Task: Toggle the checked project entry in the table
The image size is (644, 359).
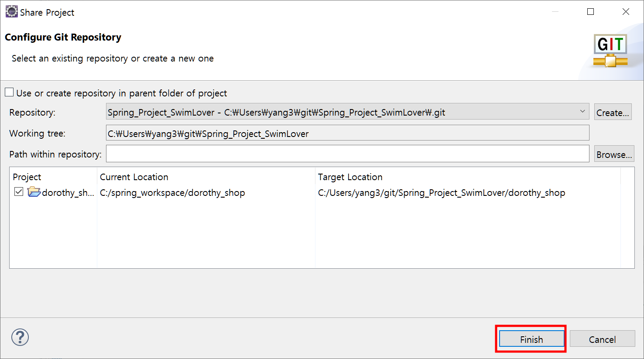Action: (18, 192)
